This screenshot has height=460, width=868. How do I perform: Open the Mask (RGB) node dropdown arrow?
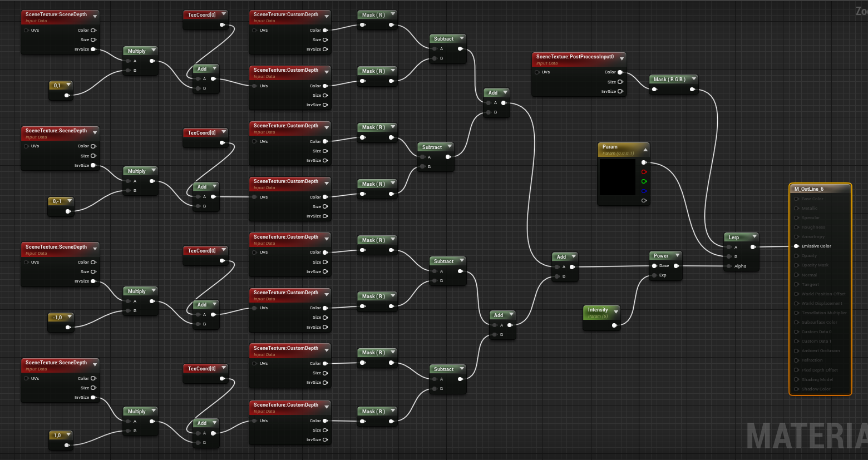click(x=693, y=79)
